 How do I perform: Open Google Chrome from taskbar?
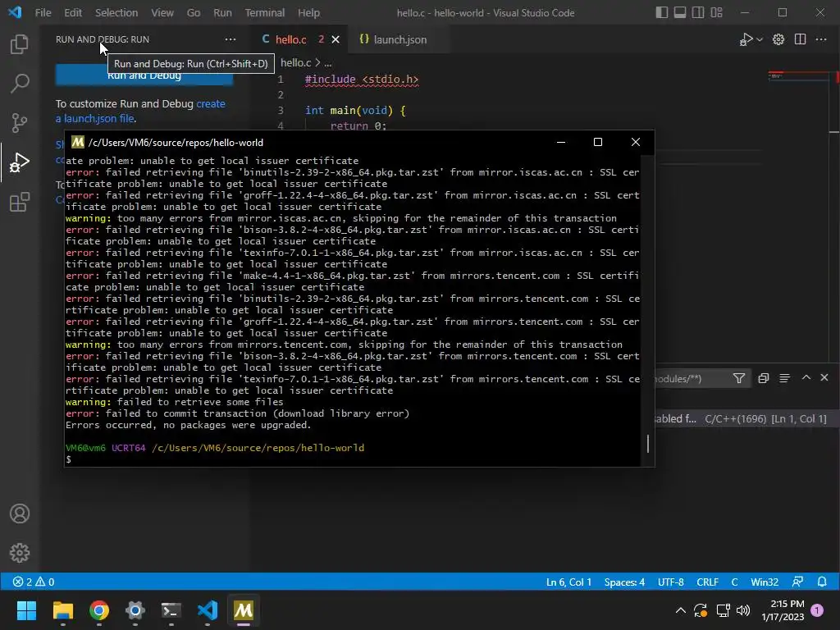99,610
